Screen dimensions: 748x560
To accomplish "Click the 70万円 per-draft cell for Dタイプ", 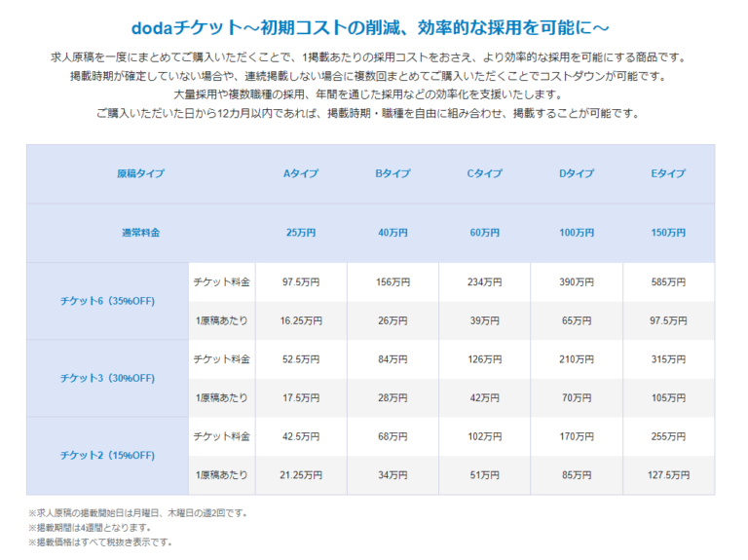I will 577,397.
